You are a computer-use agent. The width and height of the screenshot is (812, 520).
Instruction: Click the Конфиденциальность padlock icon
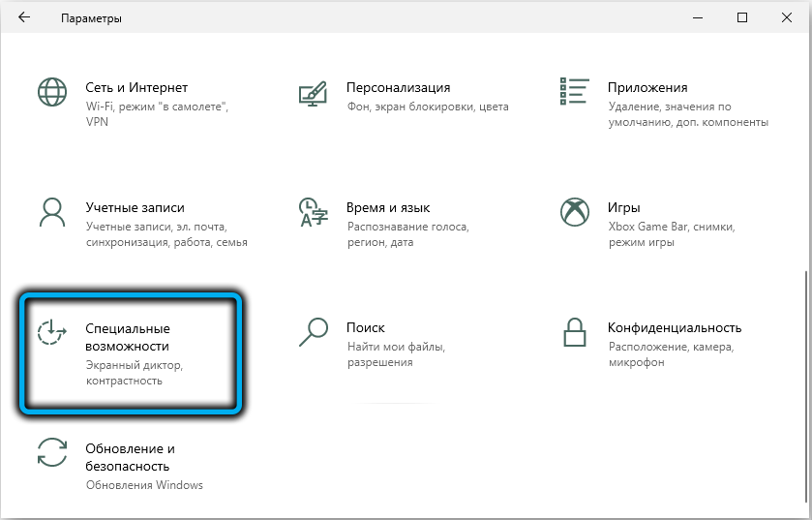coord(574,333)
